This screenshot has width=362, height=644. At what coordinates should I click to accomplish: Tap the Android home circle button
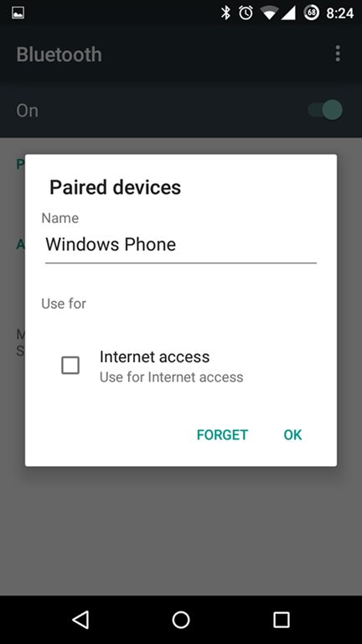[181, 620]
